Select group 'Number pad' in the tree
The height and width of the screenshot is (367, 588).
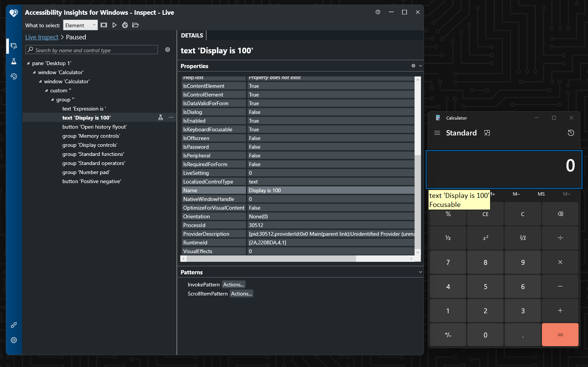pyautogui.click(x=86, y=172)
